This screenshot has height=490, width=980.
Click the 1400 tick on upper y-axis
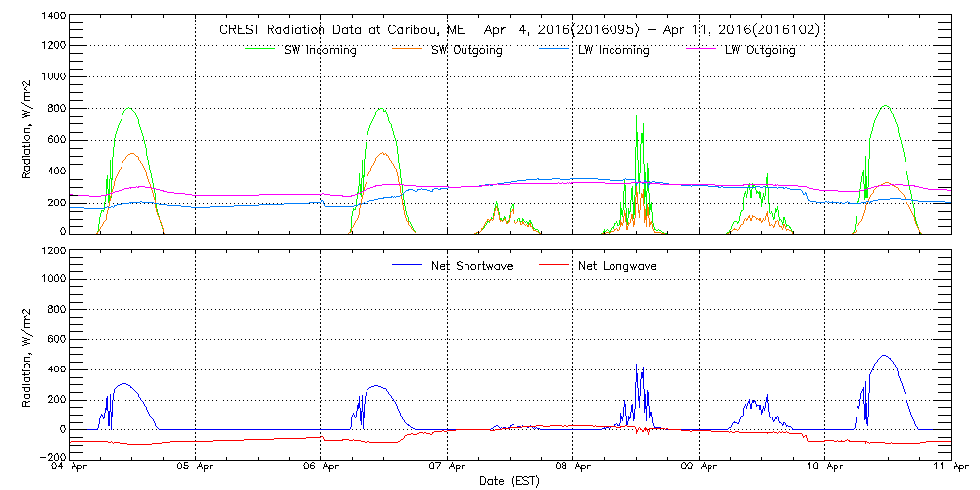(54, 17)
